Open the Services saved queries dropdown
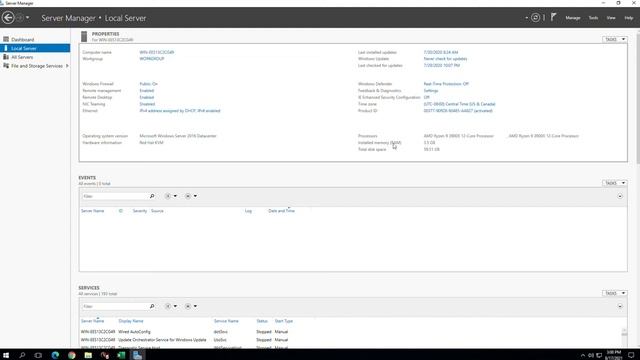Screen dimensions: 640x360 191,307
